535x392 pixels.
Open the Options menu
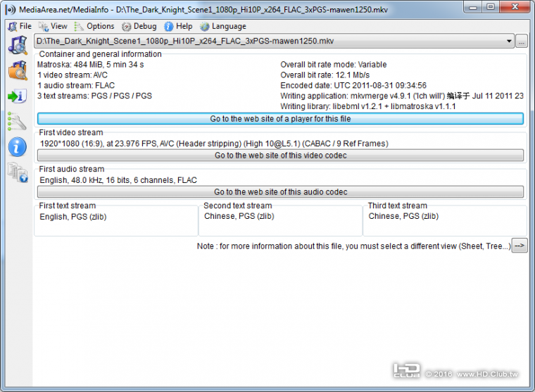pyautogui.click(x=94, y=26)
